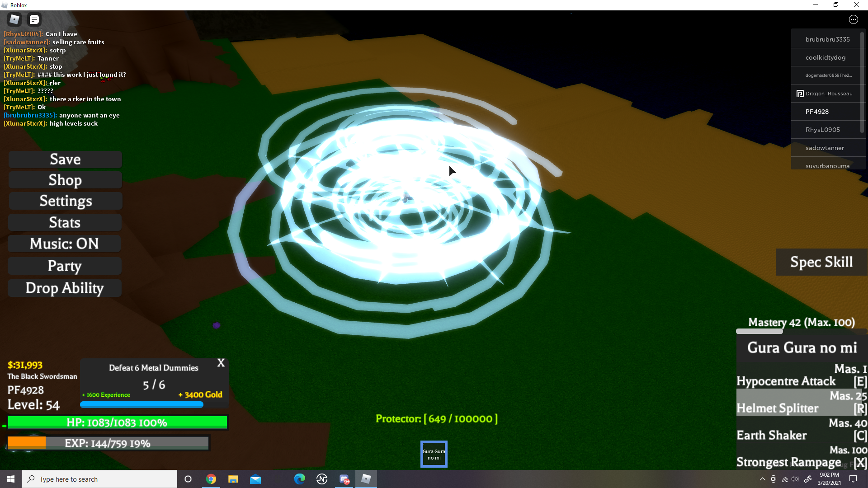Drag the EXP progress bar slider
Image resolution: width=868 pixels, height=488 pixels.
[47, 443]
